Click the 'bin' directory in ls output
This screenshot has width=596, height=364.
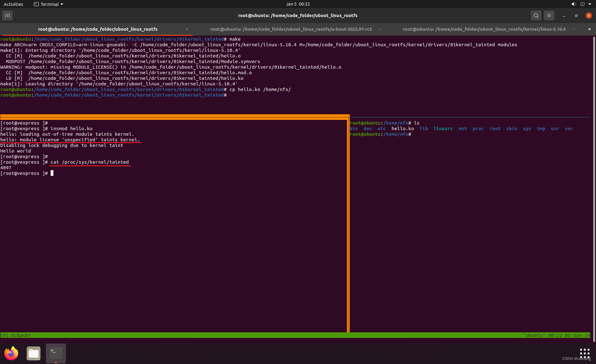coord(354,129)
